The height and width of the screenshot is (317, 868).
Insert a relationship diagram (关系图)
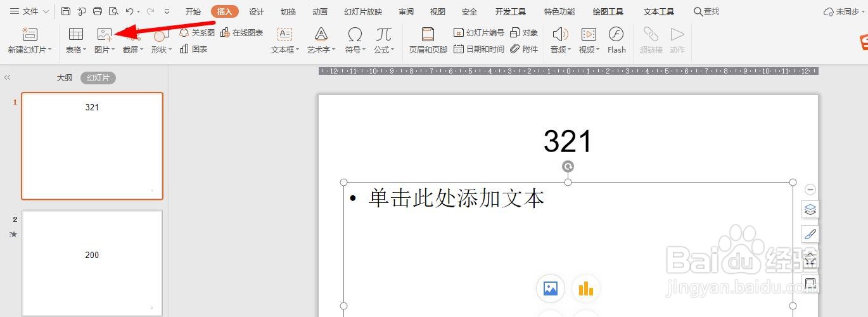tap(197, 32)
